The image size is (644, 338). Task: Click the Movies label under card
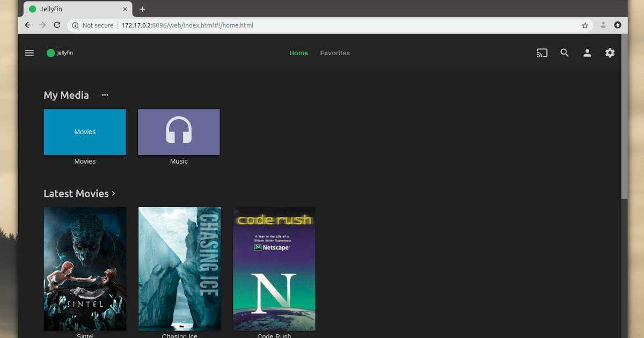click(x=85, y=161)
